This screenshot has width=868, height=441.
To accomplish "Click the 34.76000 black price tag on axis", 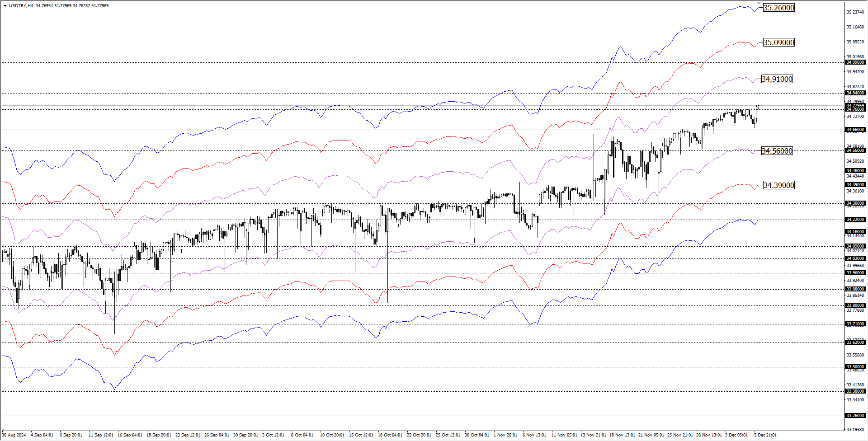I will pyautogui.click(x=855, y=109).
